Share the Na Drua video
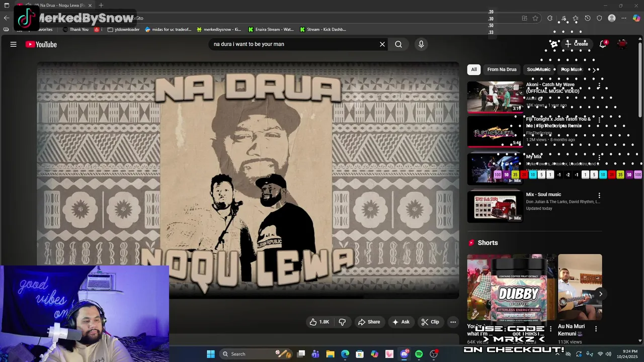644x362 pixels. point(369,322)
